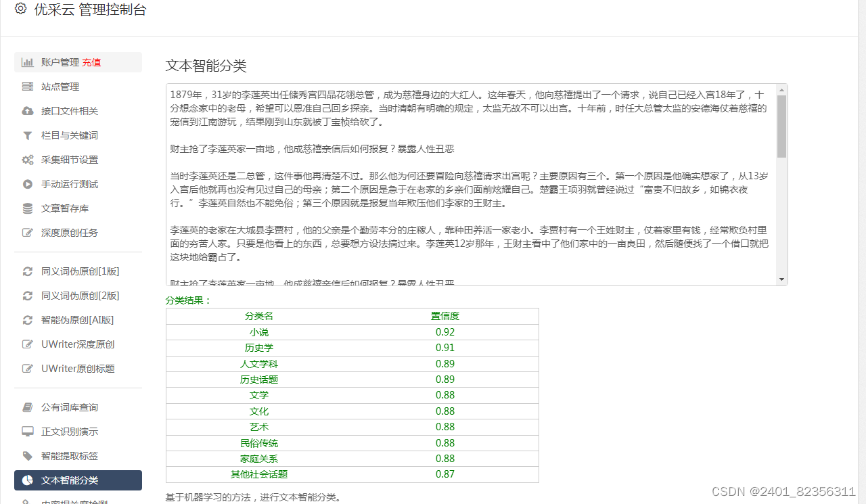Click the red 充值 recharge link

[91, 62]
